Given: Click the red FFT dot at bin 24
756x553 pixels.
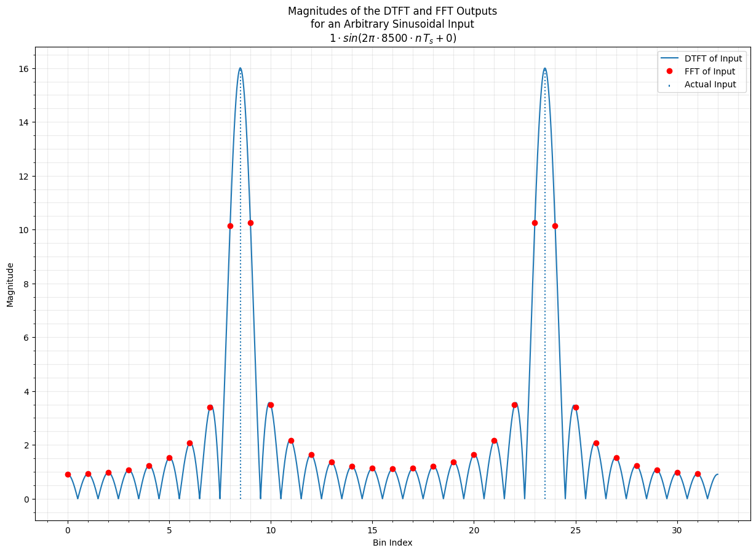Looking at the screenshot, I should point(555,226).
